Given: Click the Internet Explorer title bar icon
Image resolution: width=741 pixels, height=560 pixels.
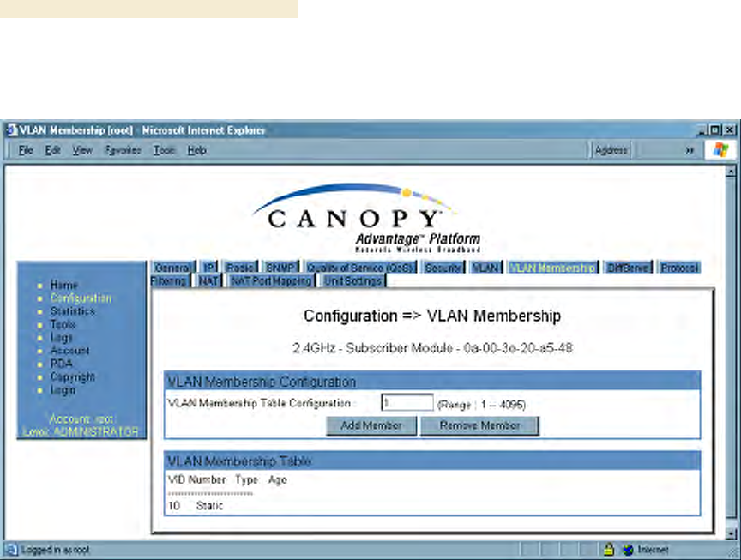Looking at the screenshot, I should [12, 130].
